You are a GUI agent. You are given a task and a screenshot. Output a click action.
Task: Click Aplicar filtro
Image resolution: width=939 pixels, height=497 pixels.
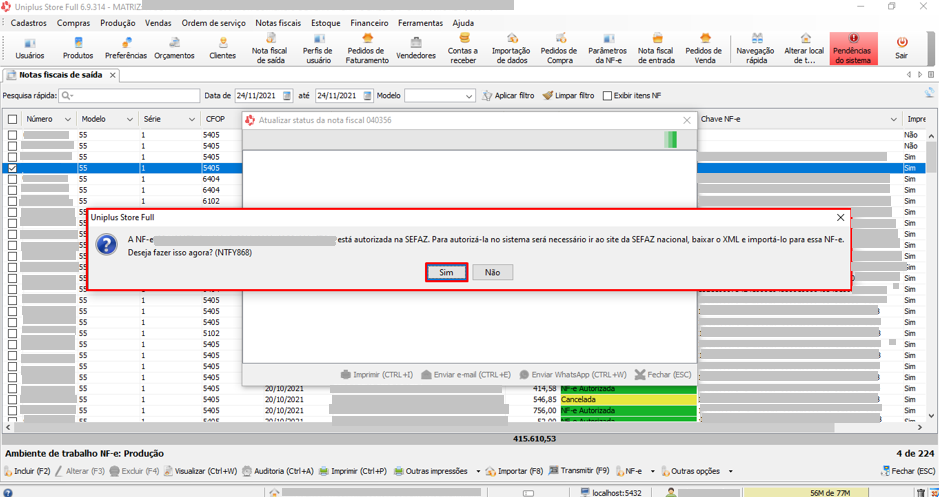tap(508, 96)
